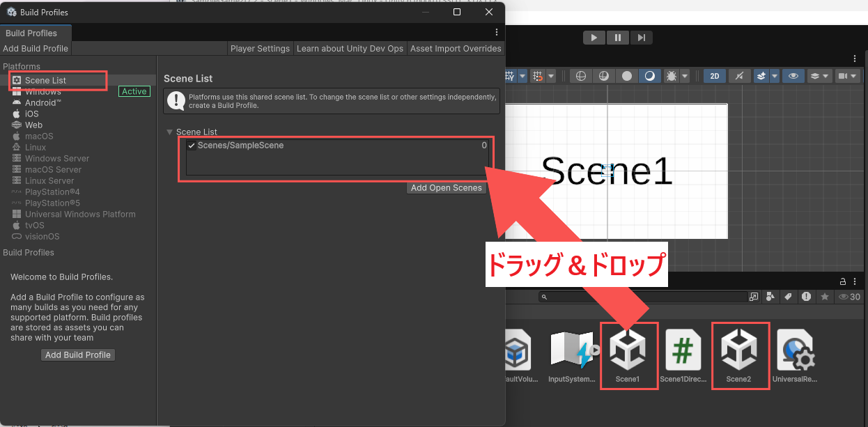Collapse the Scene List foldout triangle
Screen dimensions: 868x427
click(169, 132)
